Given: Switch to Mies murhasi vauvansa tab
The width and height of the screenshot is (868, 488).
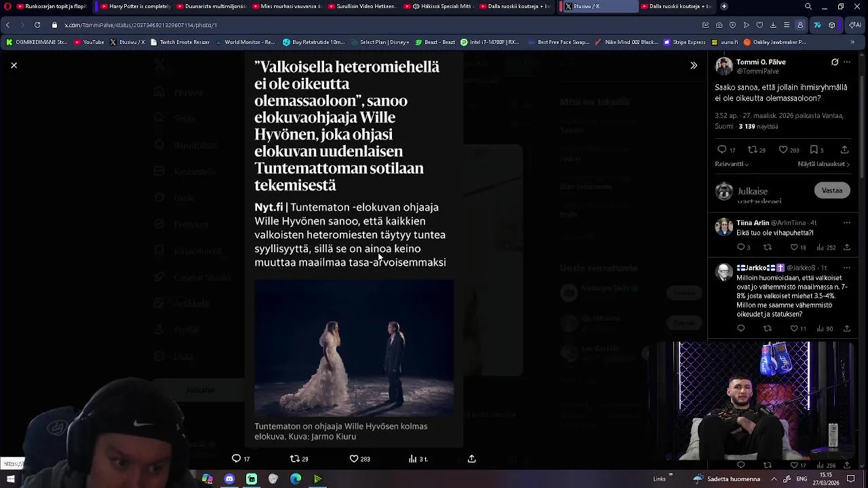Looking at the screenshot, I should click(x=288, y=6).
